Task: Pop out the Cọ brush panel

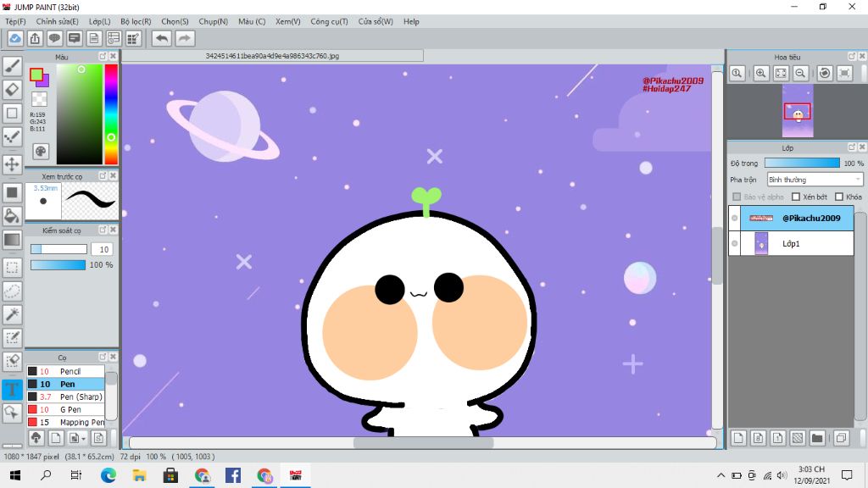Action: tap(103, 357)
